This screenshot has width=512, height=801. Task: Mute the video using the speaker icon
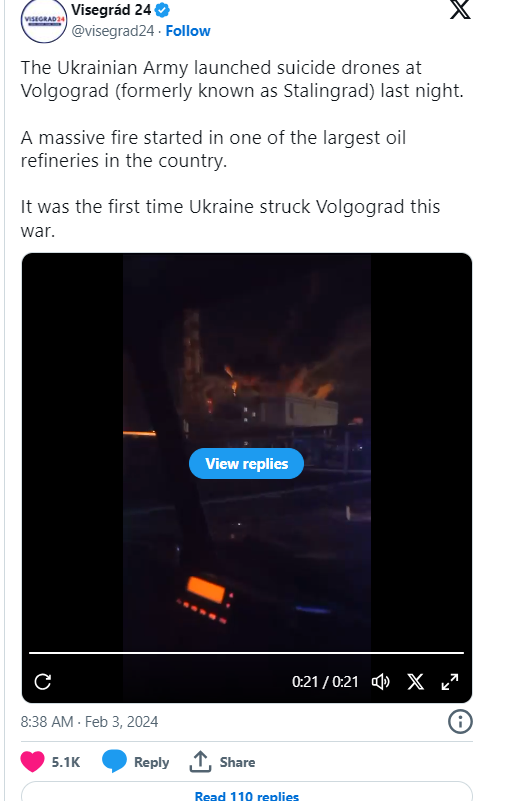pos(380,681)
